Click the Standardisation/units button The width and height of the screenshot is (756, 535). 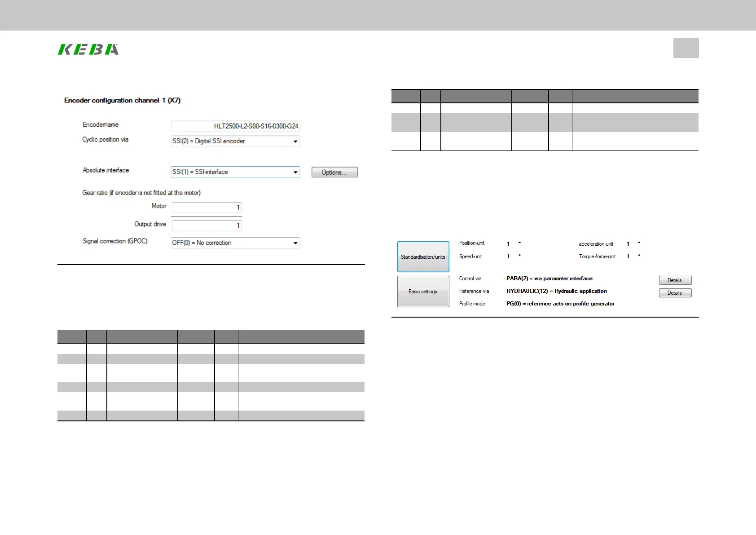pyautogui.click(x=423, y=257)
